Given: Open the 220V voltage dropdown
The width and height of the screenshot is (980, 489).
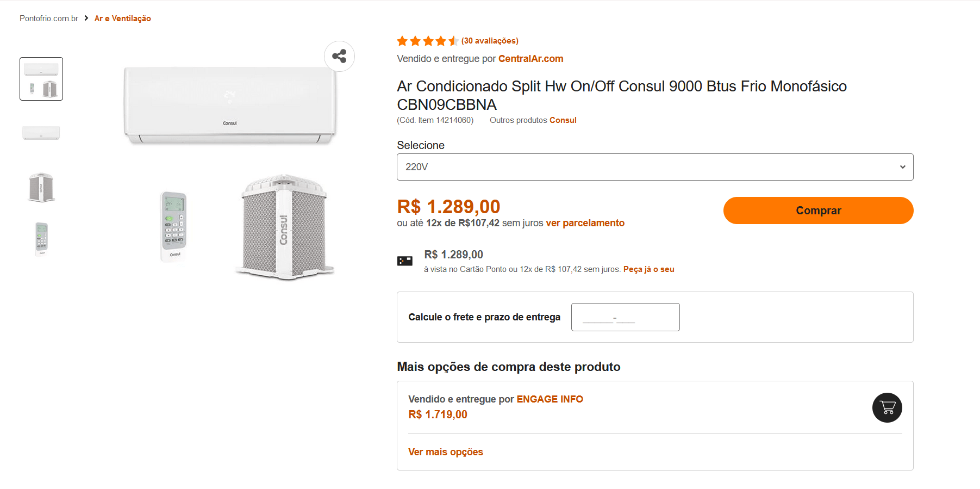Looking at the screenshot, I should point(654,167).
